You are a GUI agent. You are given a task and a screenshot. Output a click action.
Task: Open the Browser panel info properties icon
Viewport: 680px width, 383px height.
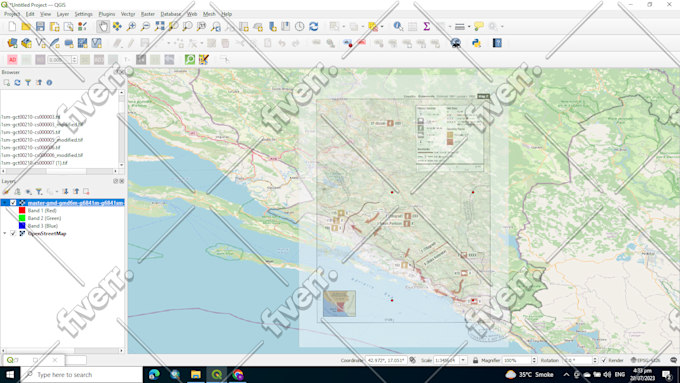[49, 82]
